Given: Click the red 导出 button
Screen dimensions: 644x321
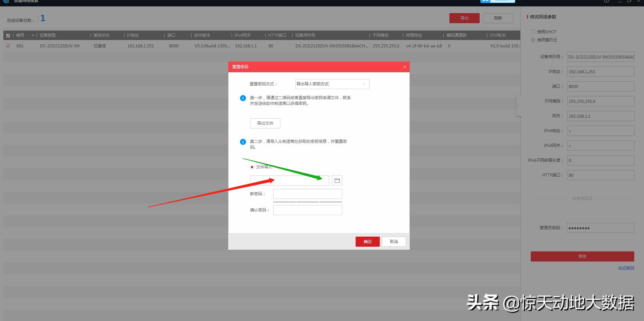Looking at the screenshot, I should pos(464,18).
